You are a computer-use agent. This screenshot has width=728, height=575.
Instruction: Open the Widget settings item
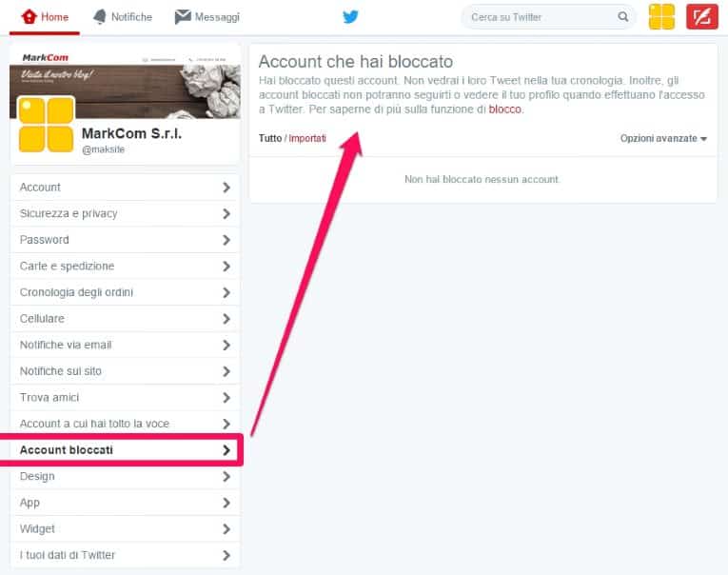pos(125,528)
